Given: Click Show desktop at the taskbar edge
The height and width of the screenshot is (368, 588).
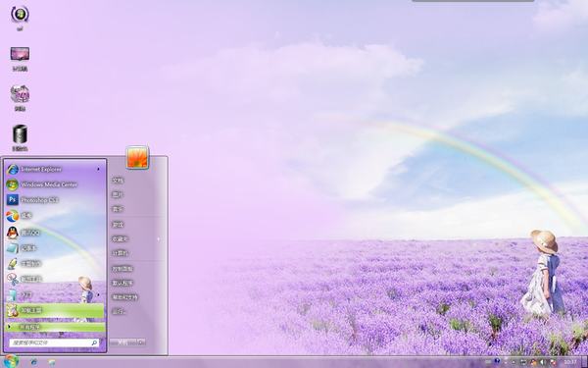Looking at the screenshot, I should tap(584, 362).
